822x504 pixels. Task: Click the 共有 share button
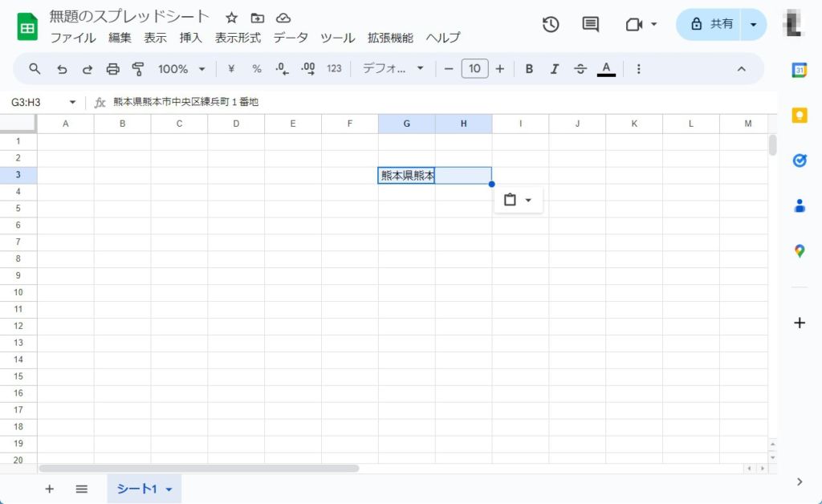[x=710, y=24]
